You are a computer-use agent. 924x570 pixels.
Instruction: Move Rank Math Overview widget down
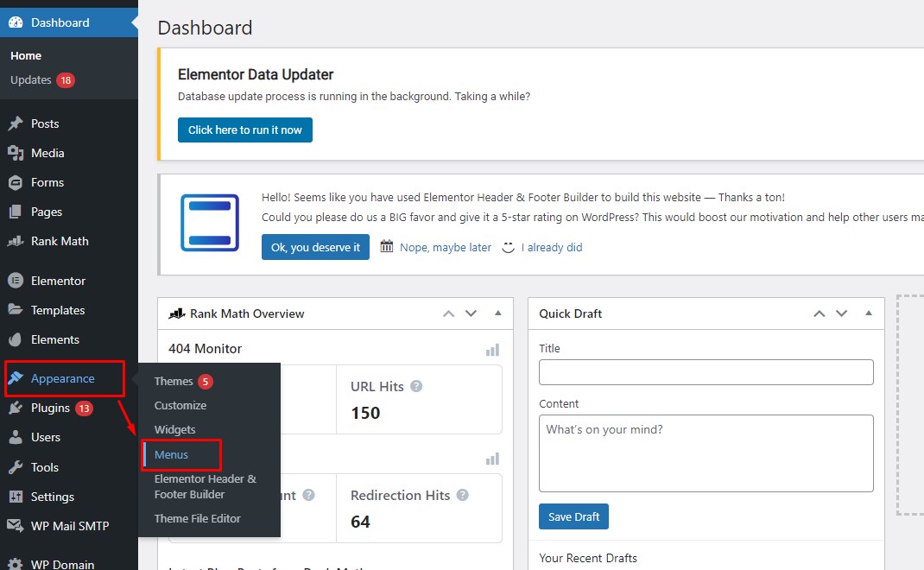coord(471,313)
